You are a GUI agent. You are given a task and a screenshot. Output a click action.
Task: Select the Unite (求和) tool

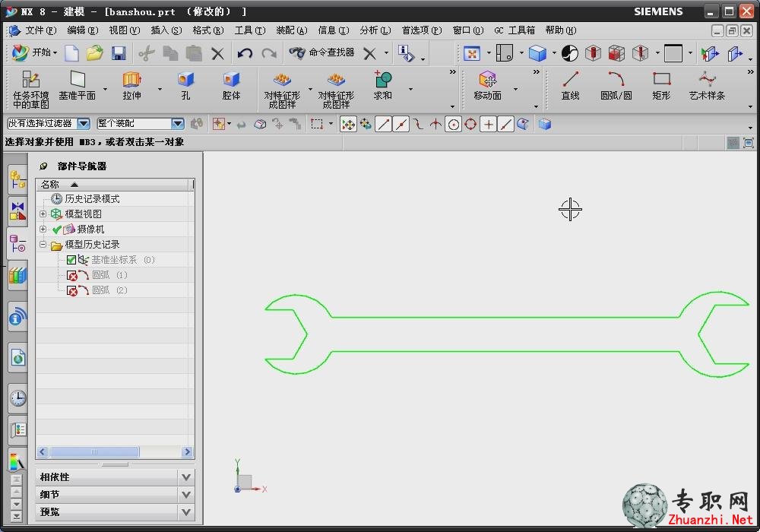[x=382, y=86]
